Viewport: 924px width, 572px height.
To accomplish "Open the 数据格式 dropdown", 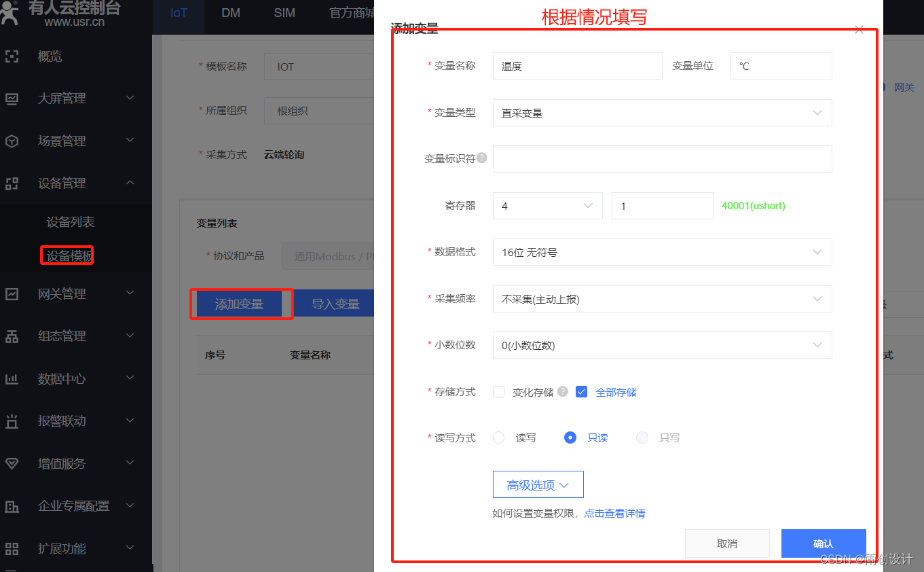I will coord(662,252).
